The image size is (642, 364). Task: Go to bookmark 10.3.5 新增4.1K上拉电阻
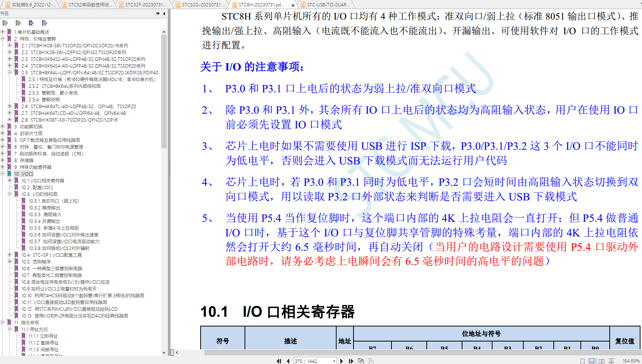[54, 228]
